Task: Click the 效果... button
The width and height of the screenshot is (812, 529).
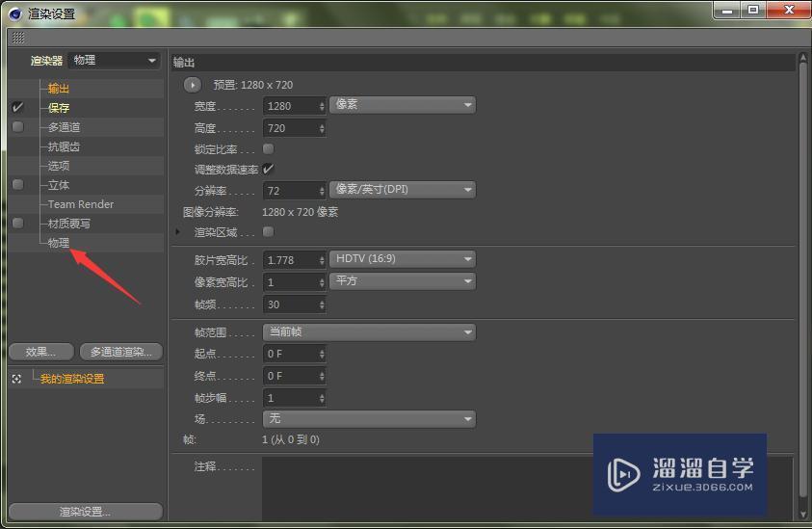Action: (x=40, y=352)
